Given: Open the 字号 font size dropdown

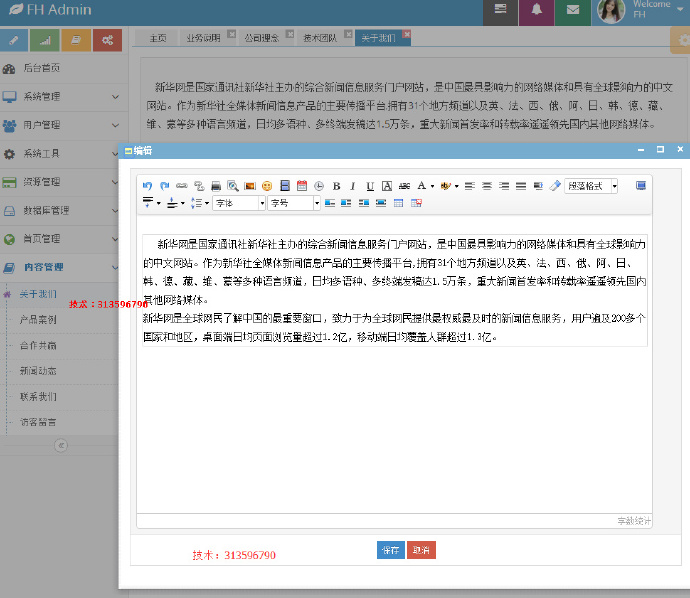Looking at the screenshot, I should point(294,203).
